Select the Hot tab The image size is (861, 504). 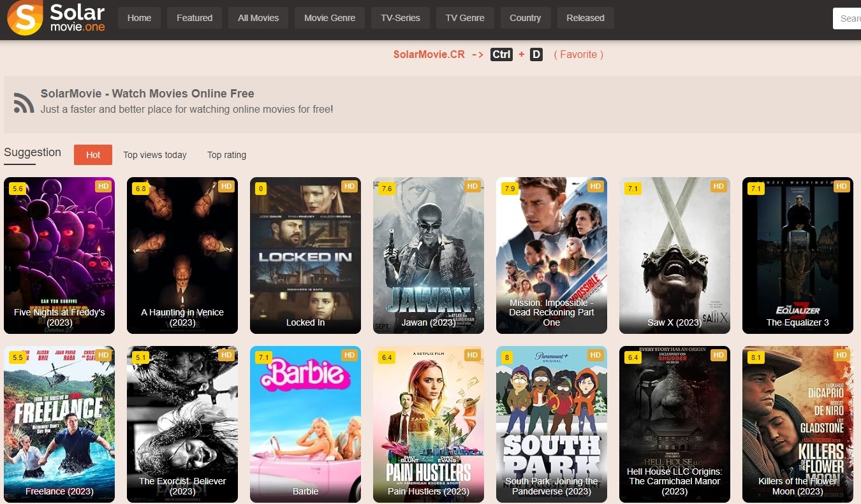93,155
